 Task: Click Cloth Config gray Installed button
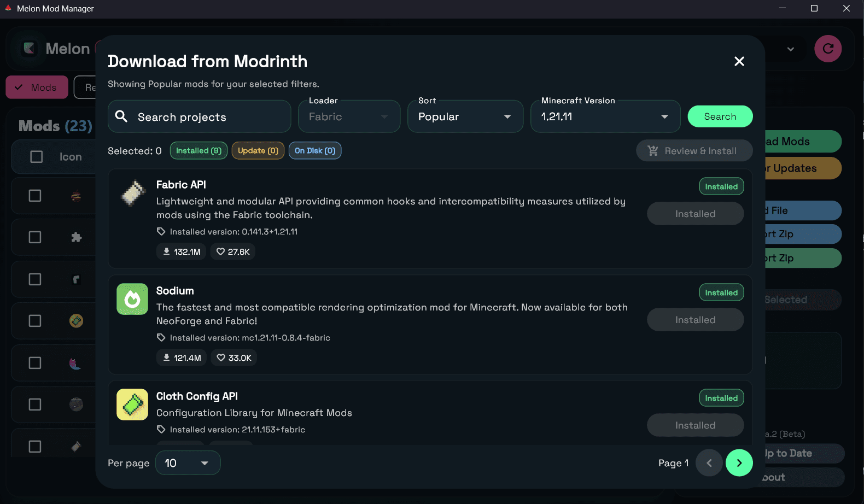[x=695, y=425]
